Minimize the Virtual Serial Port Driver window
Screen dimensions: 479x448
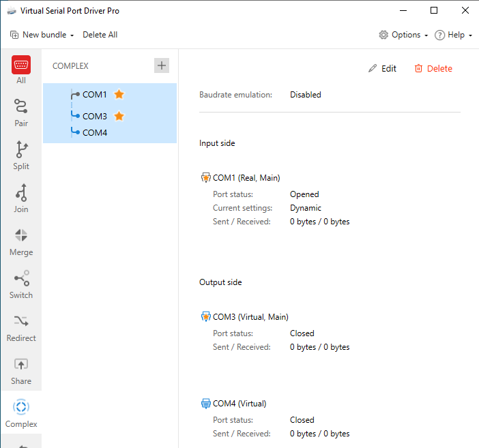point(403,11)
